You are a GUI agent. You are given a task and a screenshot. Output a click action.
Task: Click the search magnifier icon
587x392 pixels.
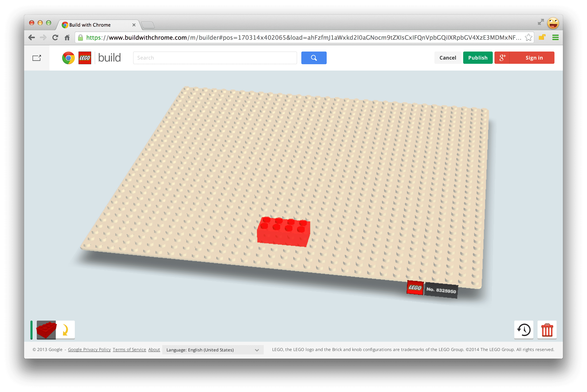[x=314, y=57]
